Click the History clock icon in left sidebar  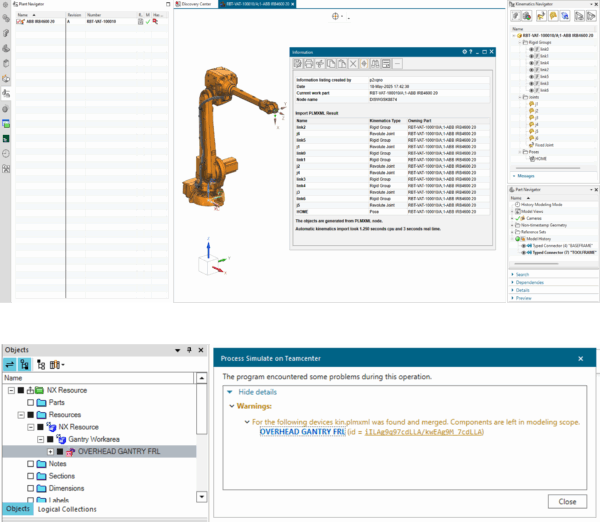click(6, 154)
